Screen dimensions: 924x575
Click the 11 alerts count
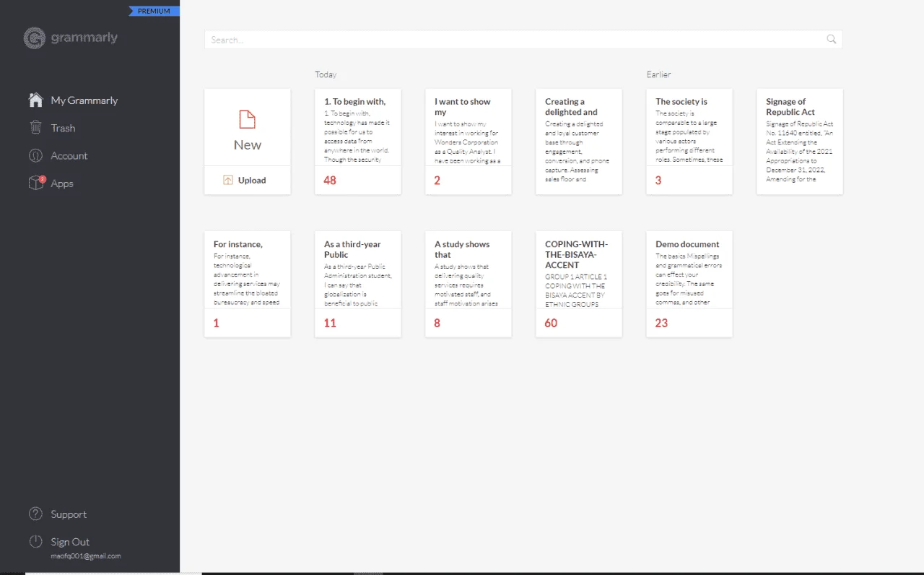[x=330, y=323]
